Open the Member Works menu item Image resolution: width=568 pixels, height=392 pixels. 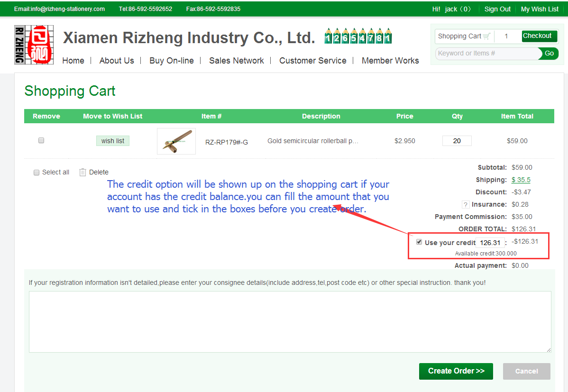coord(390,61)
